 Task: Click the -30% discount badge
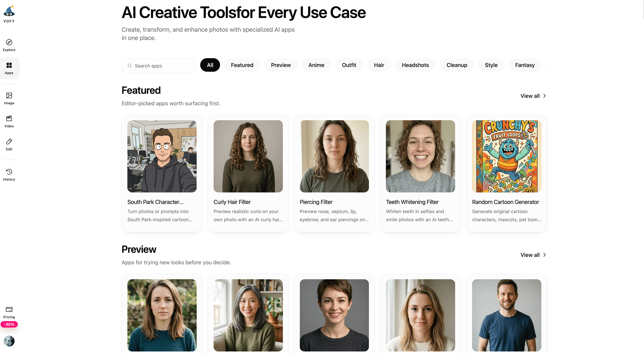point(9,325)
